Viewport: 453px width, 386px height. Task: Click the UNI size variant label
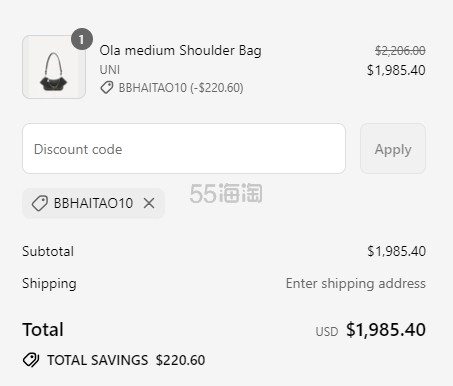pos(110,70)
